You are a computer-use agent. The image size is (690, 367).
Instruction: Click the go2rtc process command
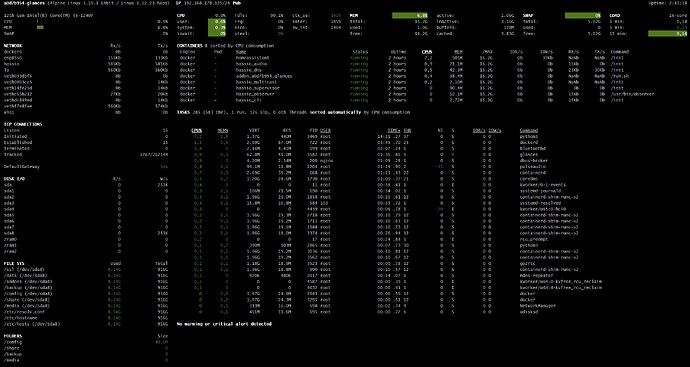point(527,264)
